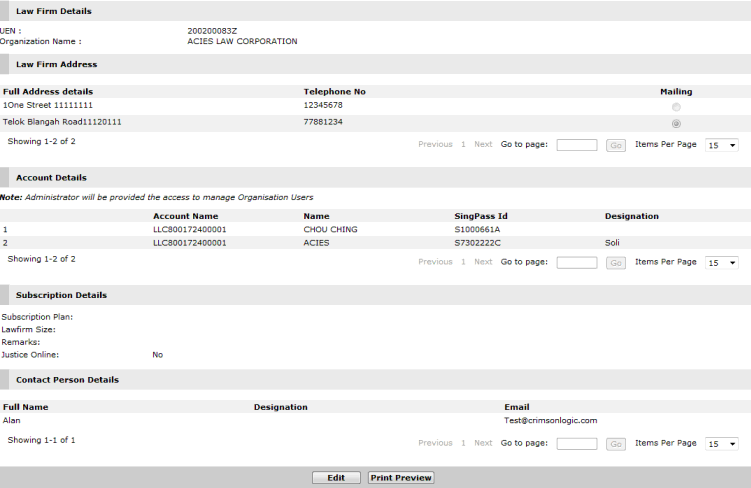The height and width of the screenshot is (488, 751).
Task: Open Items Per Page dropdown in Contact Person Details
Action: coord(721,443)
